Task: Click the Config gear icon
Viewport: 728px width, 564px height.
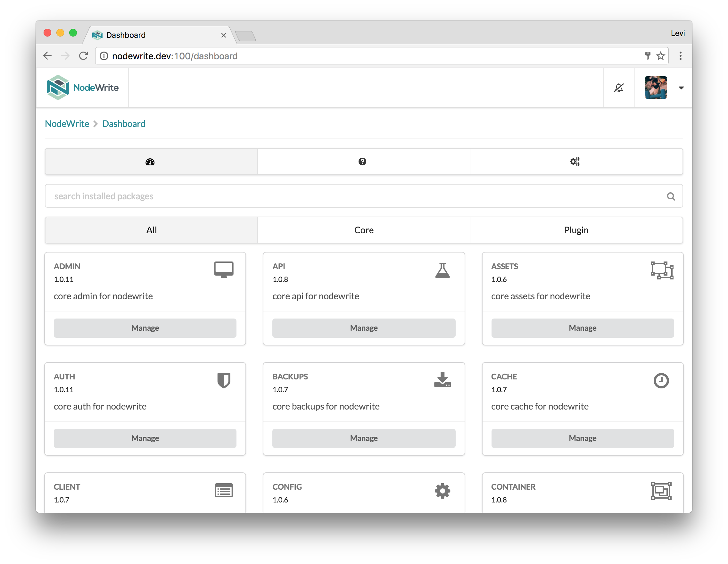Action: tap(442, 491)
